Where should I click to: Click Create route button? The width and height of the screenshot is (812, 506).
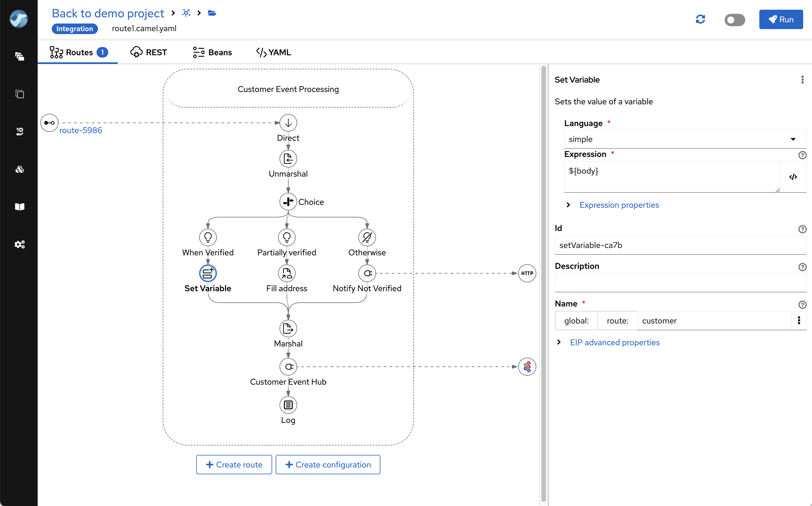[x=233, y=465]
